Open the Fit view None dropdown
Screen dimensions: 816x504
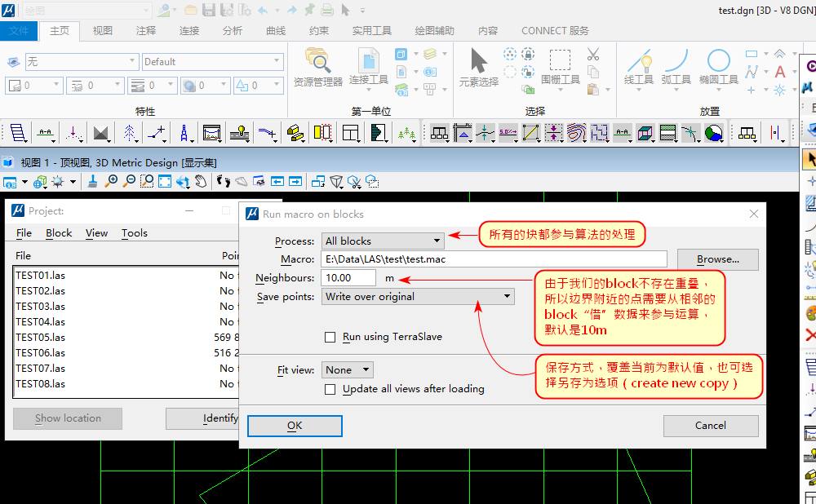pos(347,369)
